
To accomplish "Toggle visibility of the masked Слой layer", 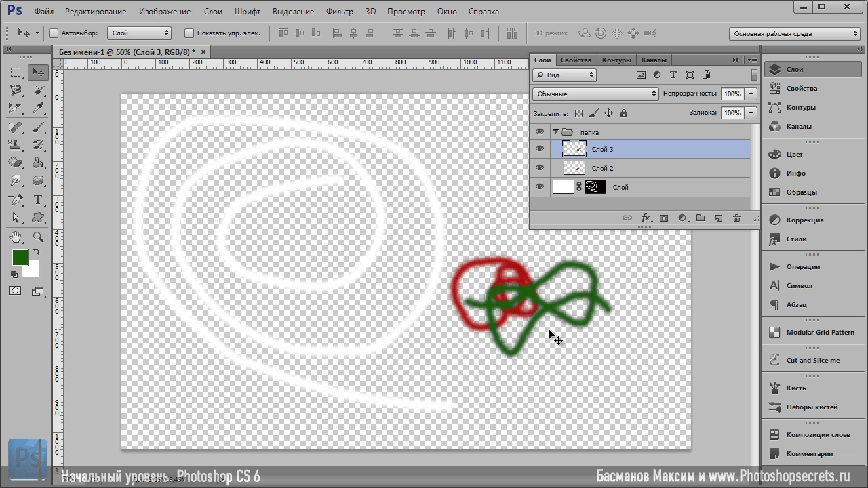I will click(540, 187).
